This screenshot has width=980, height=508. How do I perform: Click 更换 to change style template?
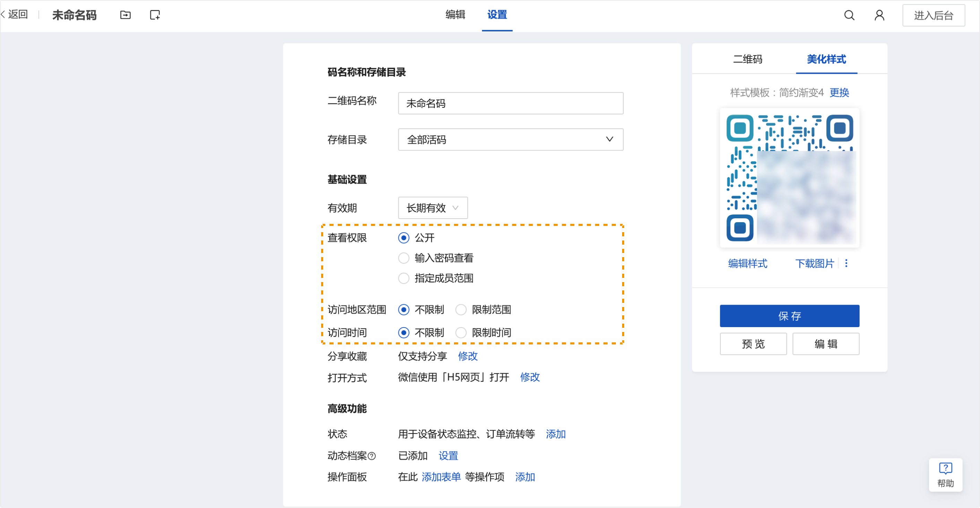839,93
